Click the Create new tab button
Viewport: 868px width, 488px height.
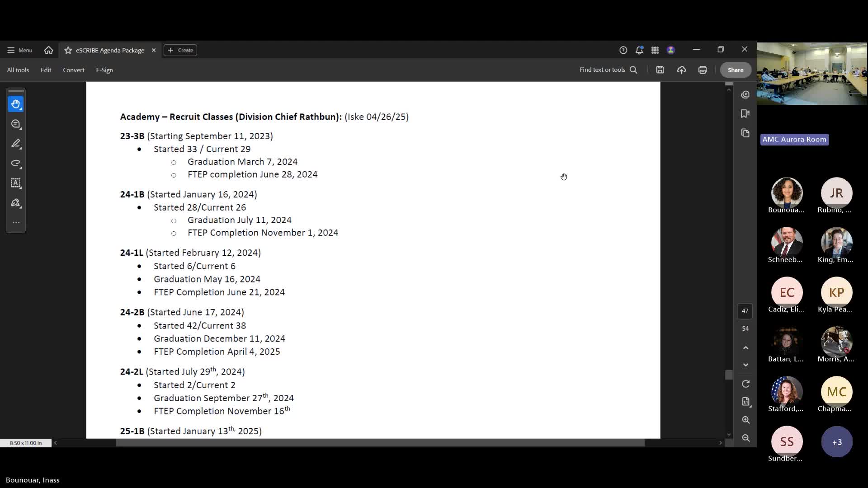tap(180, 50)
